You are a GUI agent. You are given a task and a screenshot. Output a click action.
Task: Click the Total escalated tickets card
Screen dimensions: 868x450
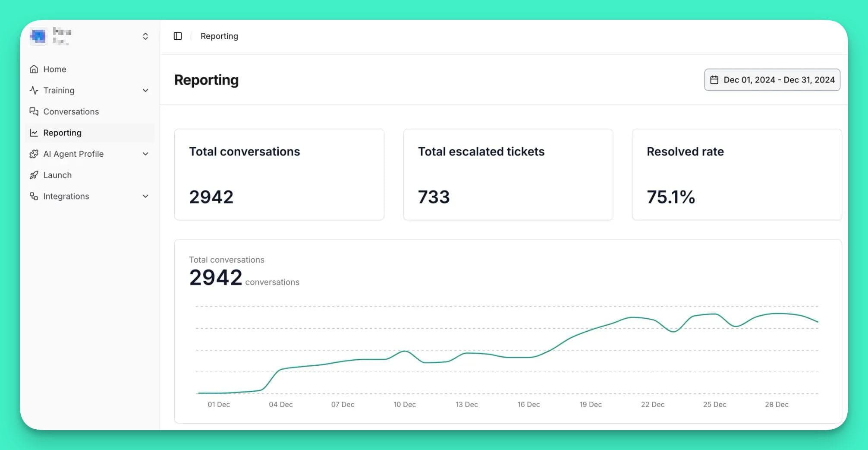(508, 174)
